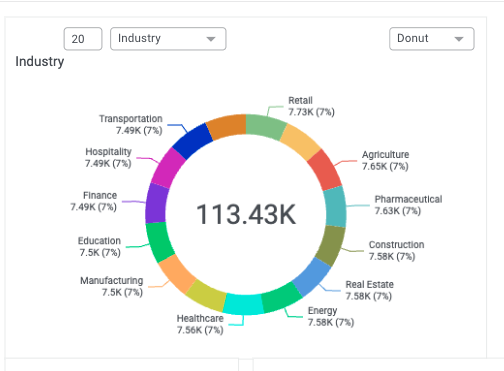Click the Transportation 7.49K label
This screenshot has height=371, width=504.
[x=131, y=124]
